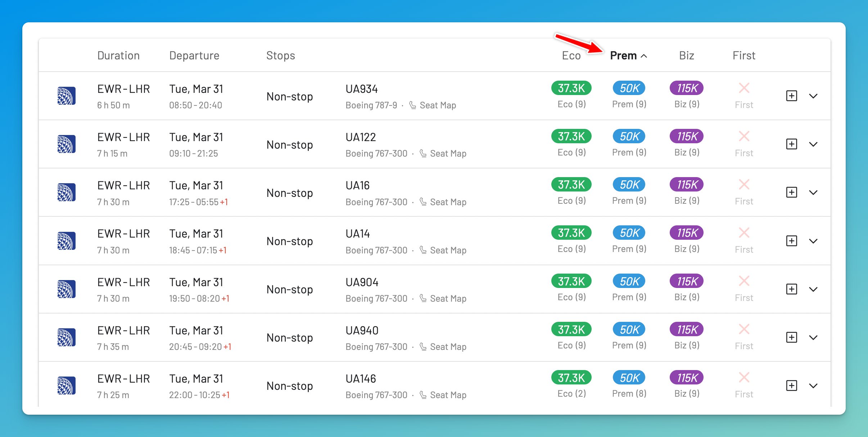Click the Prem sort arrow to reverse order
868x437 pixels.
pos(645,56)
